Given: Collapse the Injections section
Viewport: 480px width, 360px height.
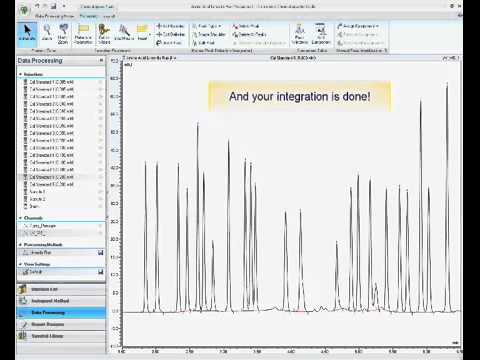Looking at the screenshot, I should tap(20, 74).
